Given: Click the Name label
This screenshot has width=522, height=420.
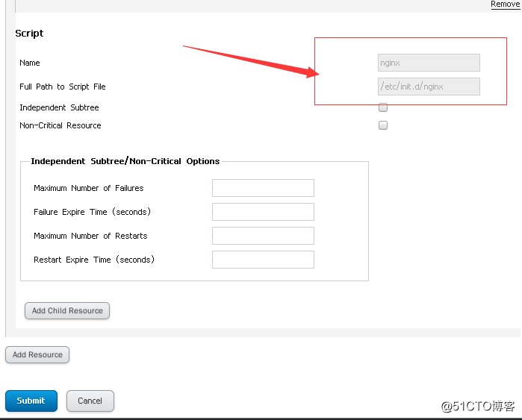Looking at the screenshot, I should (x=30, y=63).
